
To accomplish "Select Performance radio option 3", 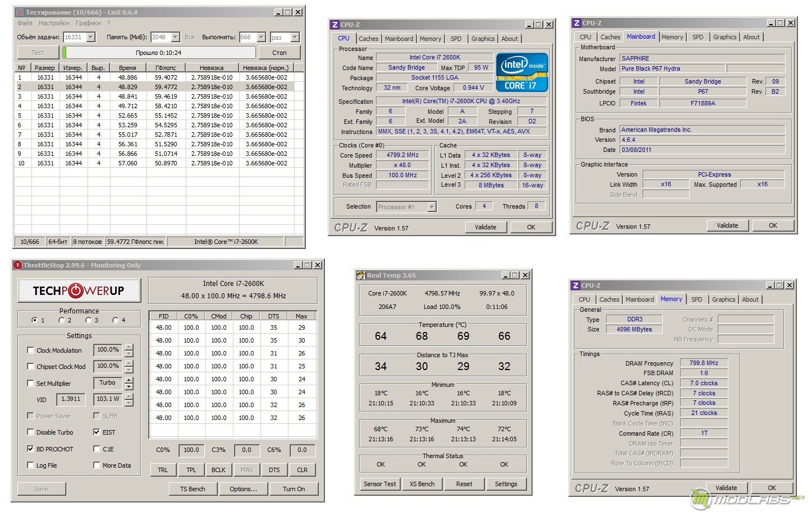I will click(x=88, y=320).
